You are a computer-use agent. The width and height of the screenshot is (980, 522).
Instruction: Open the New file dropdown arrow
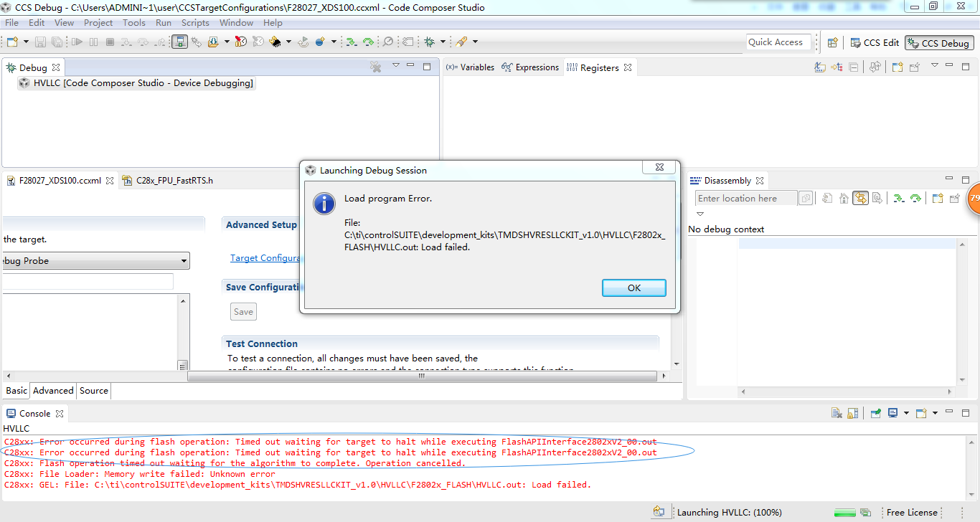[26, 42]
